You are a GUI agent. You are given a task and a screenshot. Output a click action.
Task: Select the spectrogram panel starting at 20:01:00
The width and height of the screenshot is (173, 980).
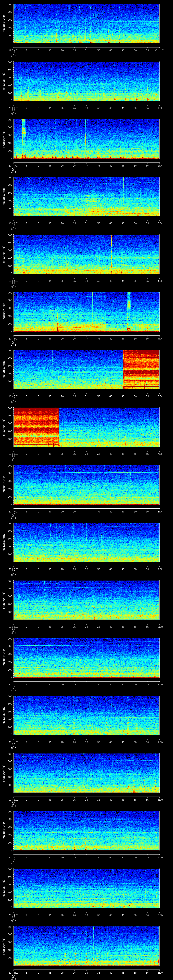coord(86,139)
